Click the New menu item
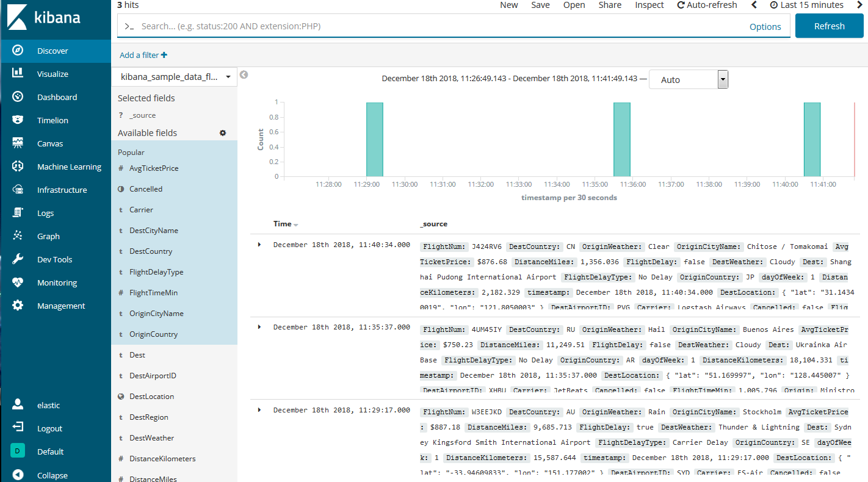This screenshot has height=482, width=868. coord(509,5)
